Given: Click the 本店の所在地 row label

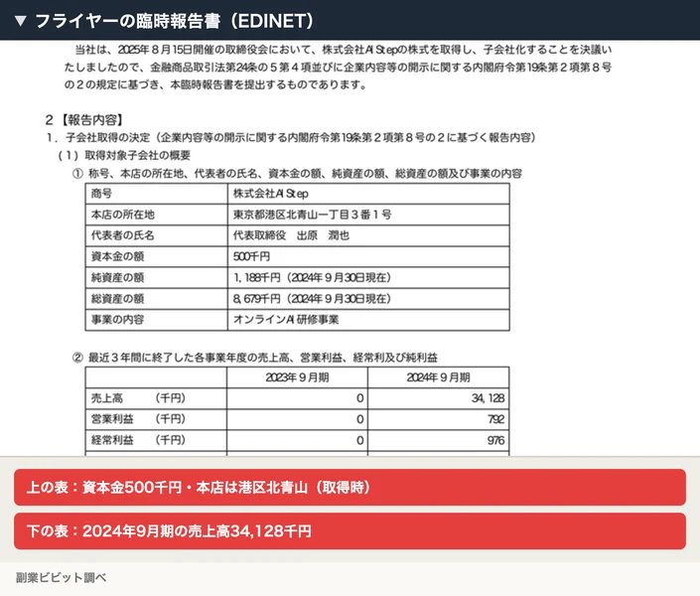Looking at the screenshot, I should [123, 215].
